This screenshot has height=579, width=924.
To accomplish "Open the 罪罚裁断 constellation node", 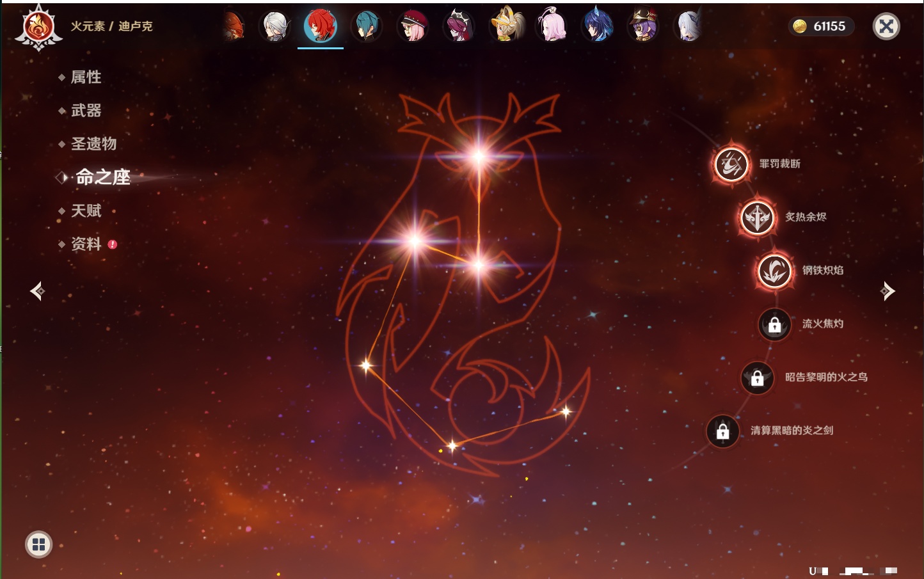I will [731, 164].
